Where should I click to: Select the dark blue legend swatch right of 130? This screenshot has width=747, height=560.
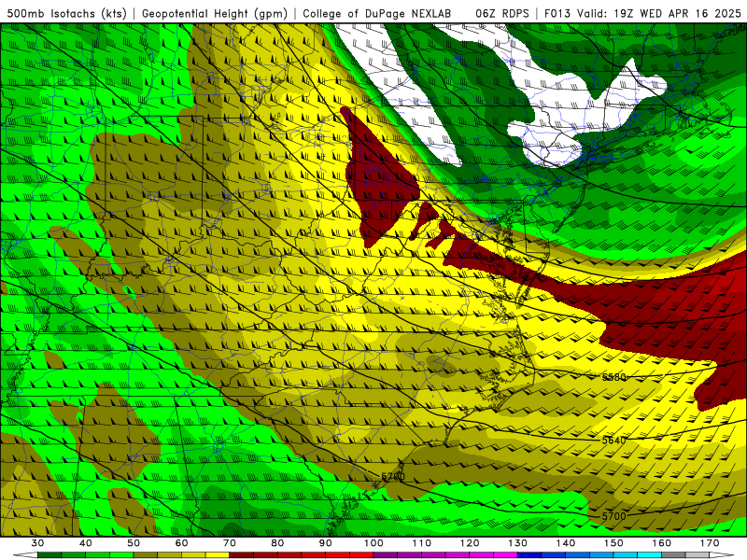(529, 555)
